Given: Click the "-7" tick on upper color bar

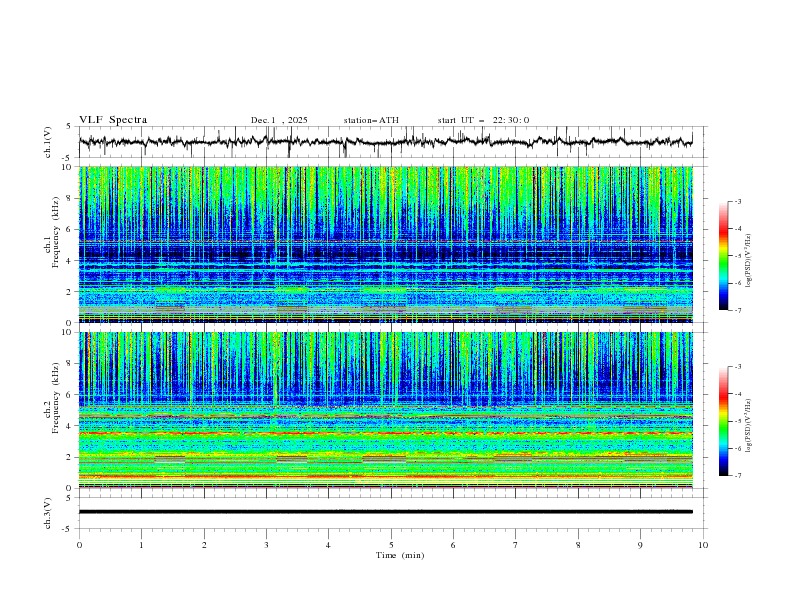Looking at the screenshot, I should (737, 310).
